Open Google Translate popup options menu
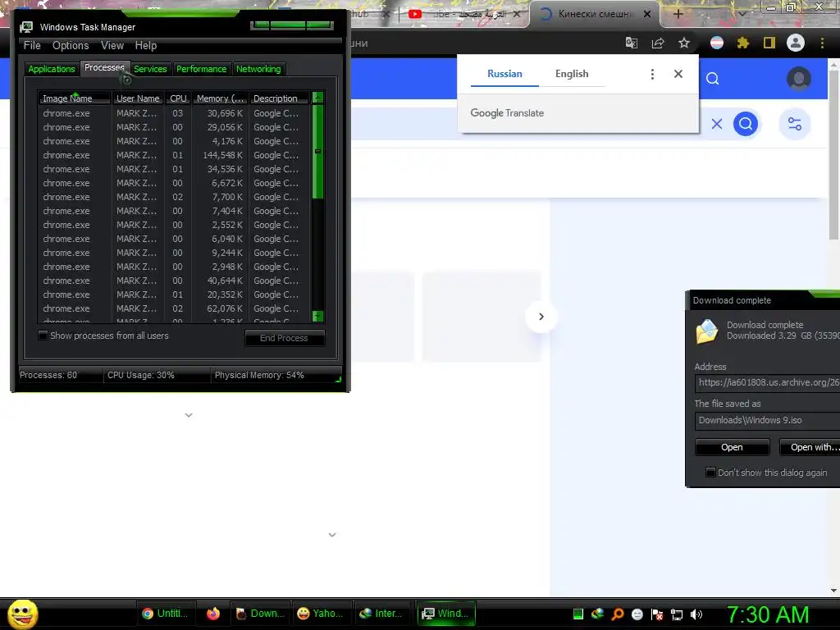This screenshot has width=840, height=630. pyautogui.click(x=652, y=74)
